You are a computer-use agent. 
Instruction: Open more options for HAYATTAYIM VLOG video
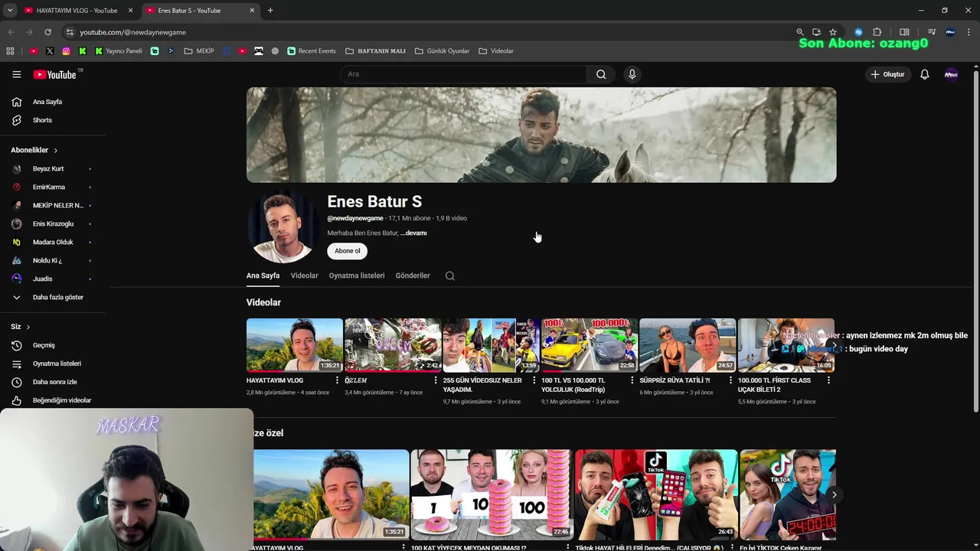[338, 380]
